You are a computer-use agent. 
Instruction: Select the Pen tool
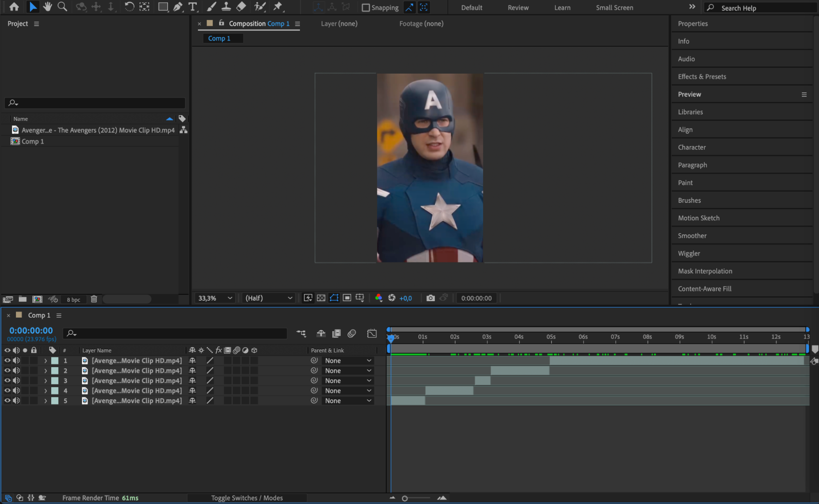(x=177, y=7)
